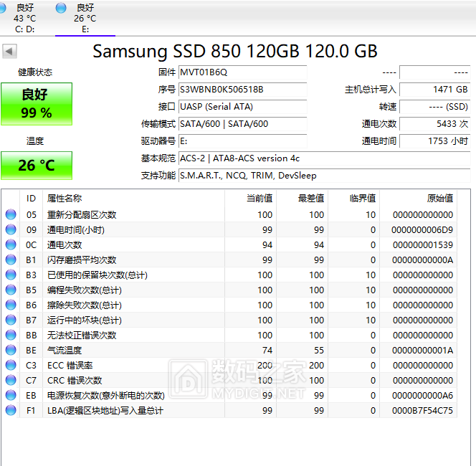476x466 pixels.
Task: Select the status circle for attribute BB
Action: (x=11, y=335)
